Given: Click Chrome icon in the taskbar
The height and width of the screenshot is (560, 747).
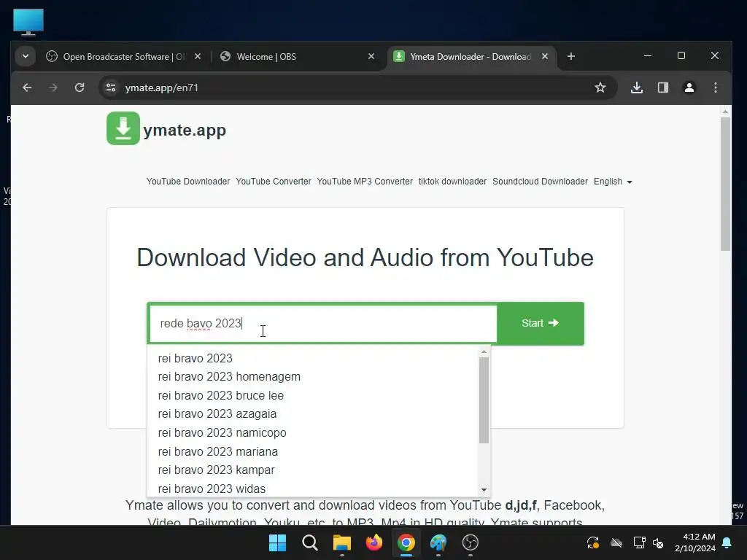Looking at the screenshot, I should point(406,542).
